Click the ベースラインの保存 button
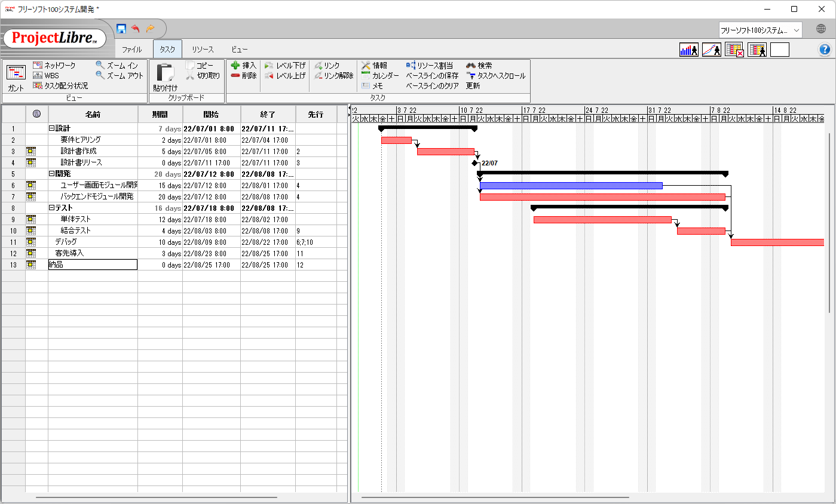Image resolution: width=836 pixels, height=504 pixels. [432, 76]
